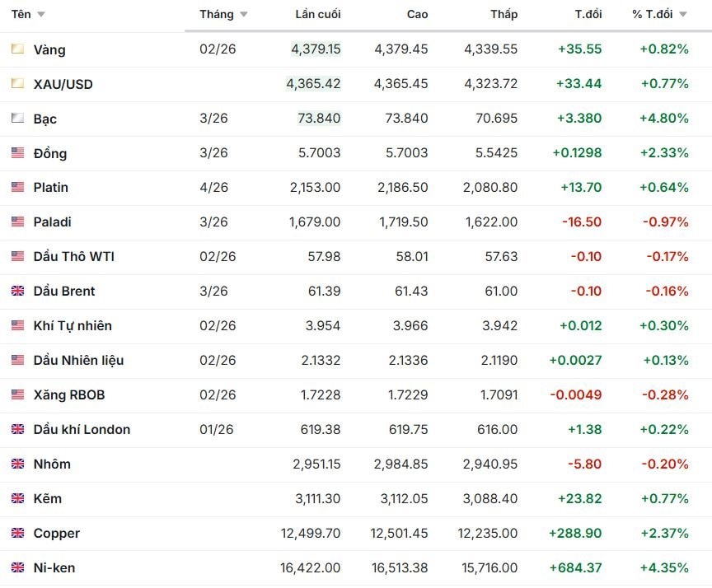
Task: Sort by the Cao column header
Action: (417, 14)
